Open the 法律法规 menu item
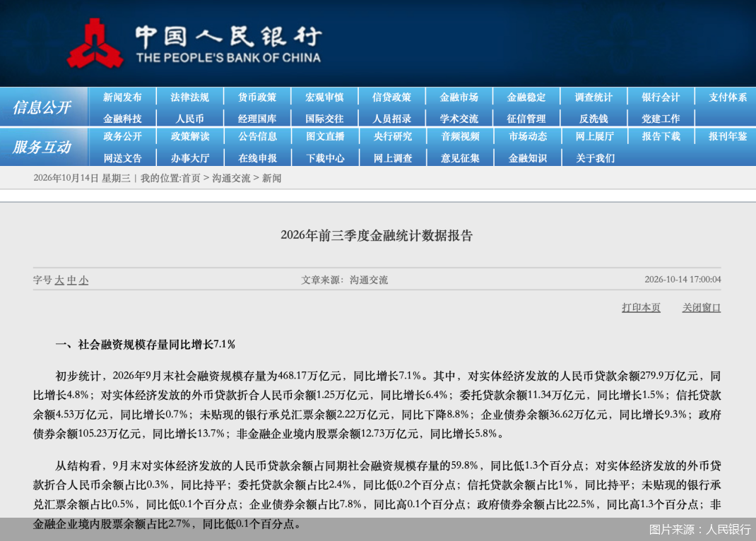 point(190,97)
